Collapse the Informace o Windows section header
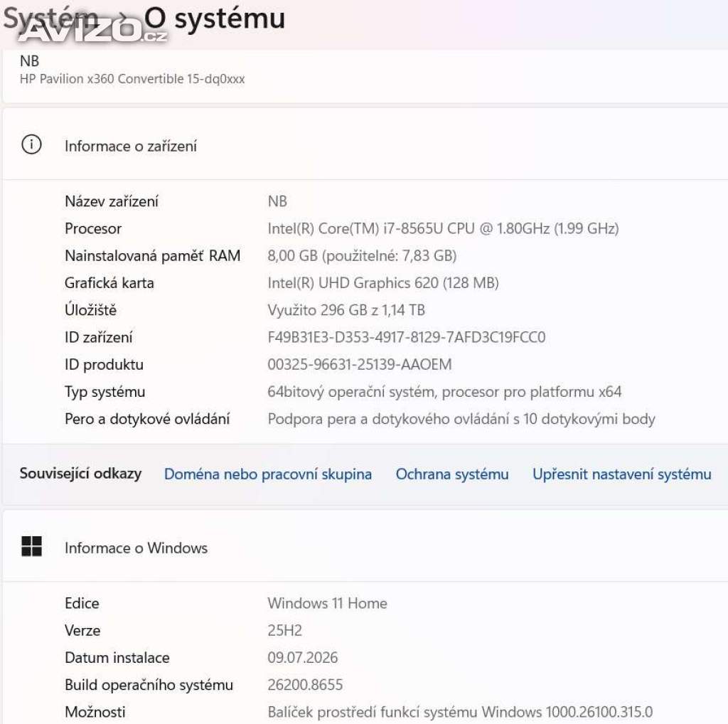Screen dimensions: 728x724 click(x=365, y=547)
